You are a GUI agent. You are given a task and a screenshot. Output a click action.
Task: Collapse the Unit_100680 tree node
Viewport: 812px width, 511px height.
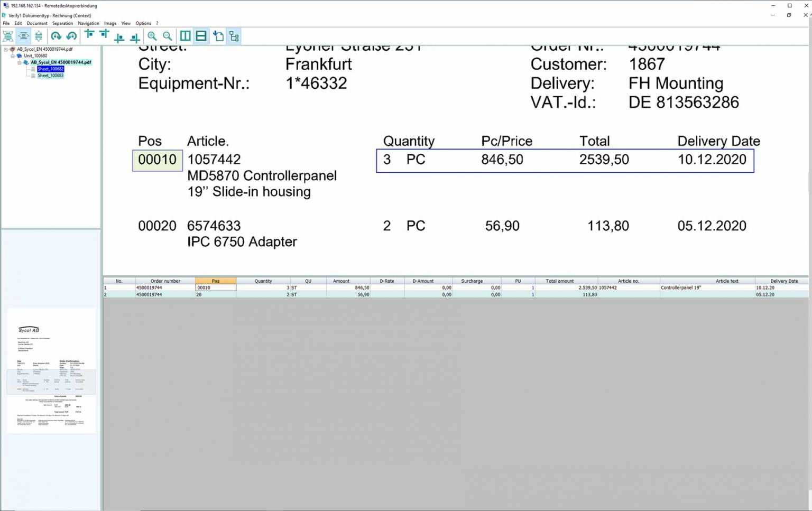click(13, 55)
